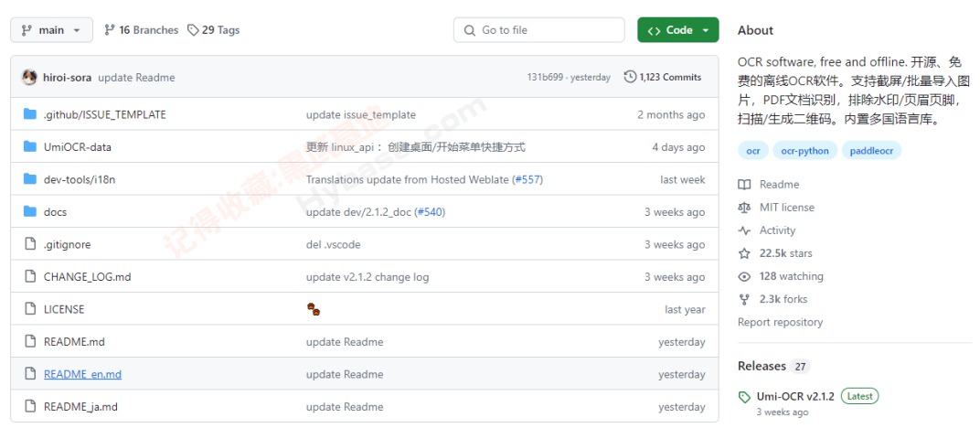Open the LICENSE file

[x=64, y=310]
